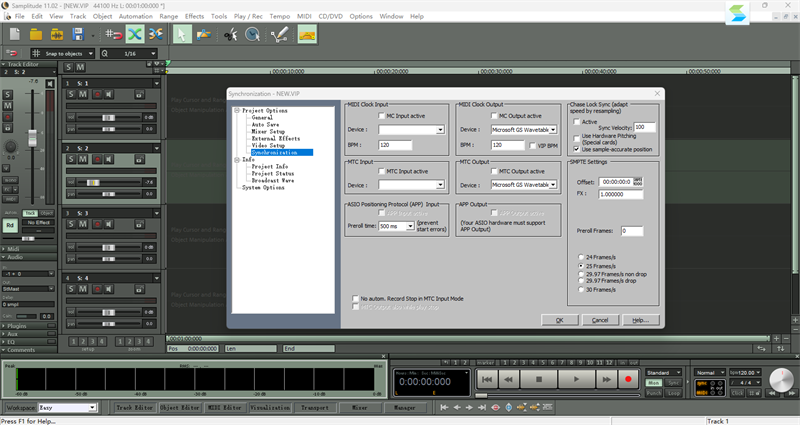The height and width of the screenshot is (425, 800).
Task: Click track 2 volume slider
Action: click(95, 182)
